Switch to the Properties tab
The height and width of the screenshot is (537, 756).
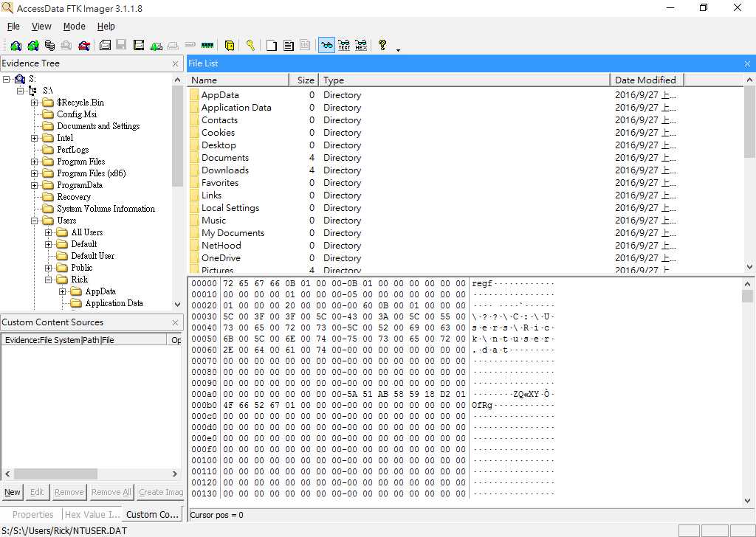tap(32, 514)
